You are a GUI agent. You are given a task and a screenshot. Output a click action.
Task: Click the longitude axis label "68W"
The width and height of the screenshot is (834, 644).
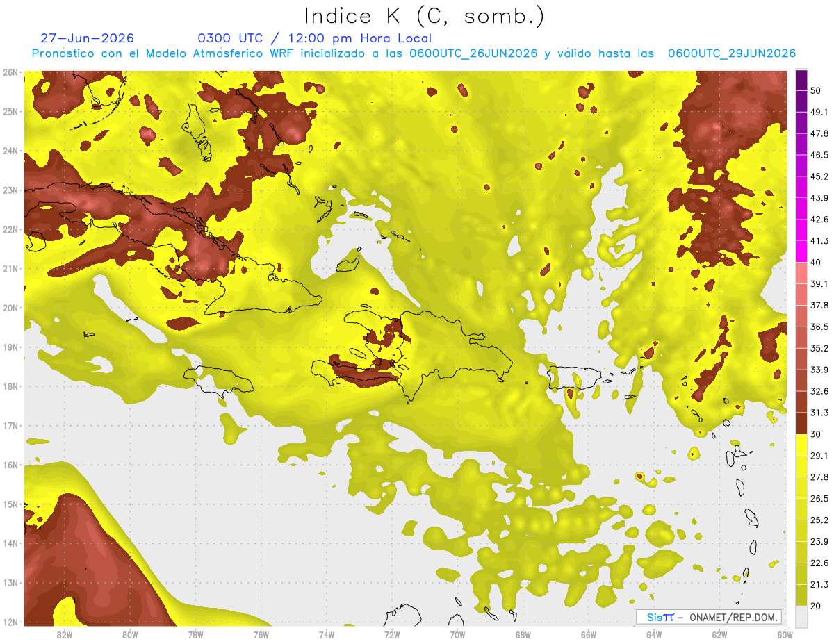[x=523, y=634]
